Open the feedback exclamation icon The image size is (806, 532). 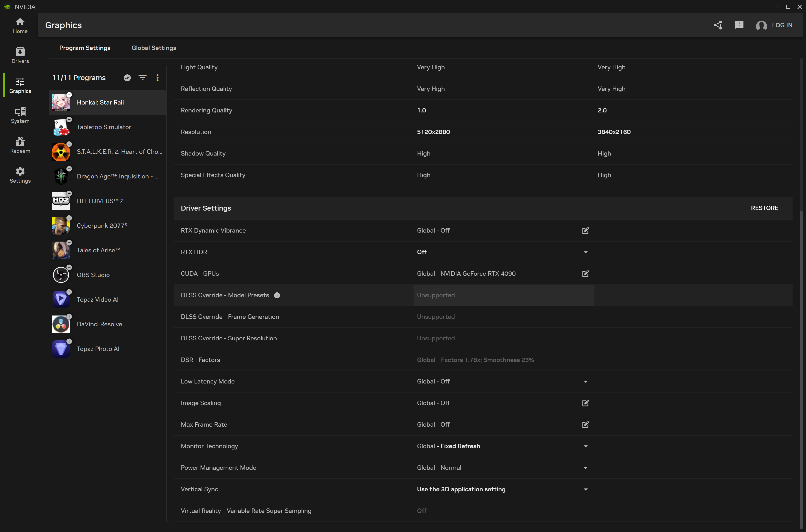[739, 25]
